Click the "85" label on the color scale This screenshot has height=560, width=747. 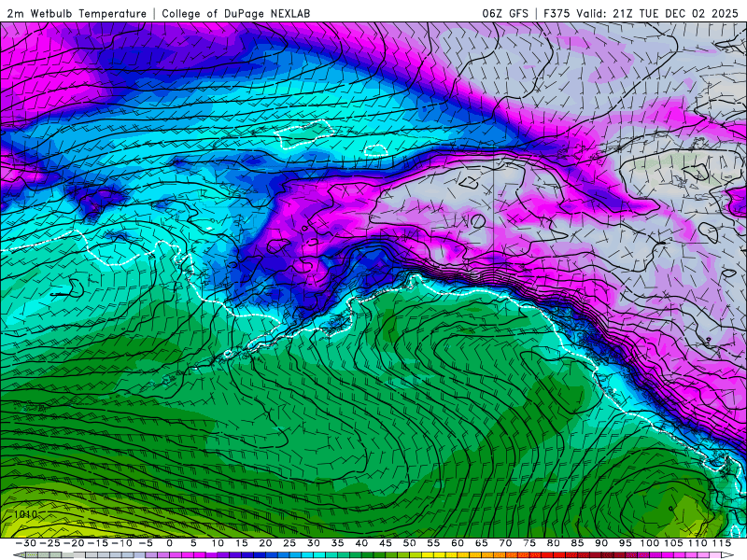(577, 543)
